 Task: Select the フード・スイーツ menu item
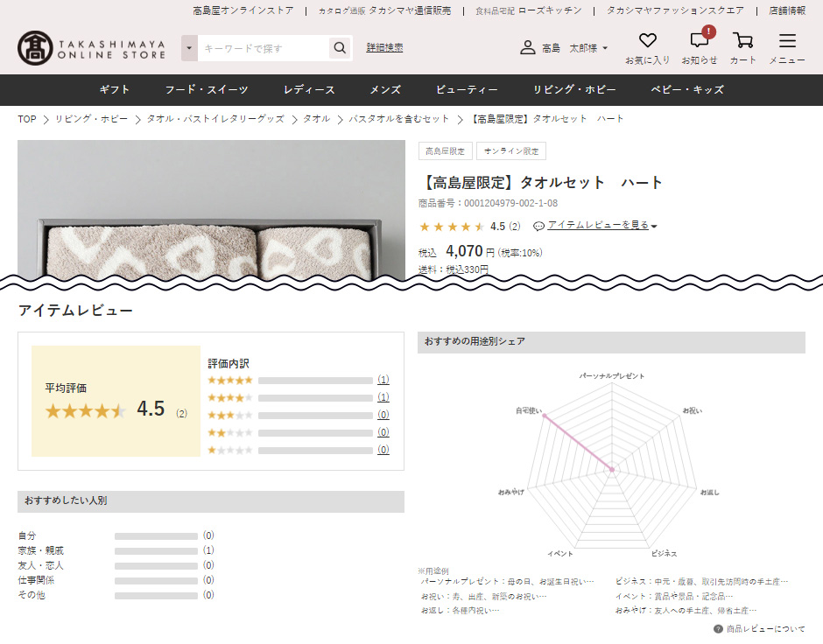[207, 89]
